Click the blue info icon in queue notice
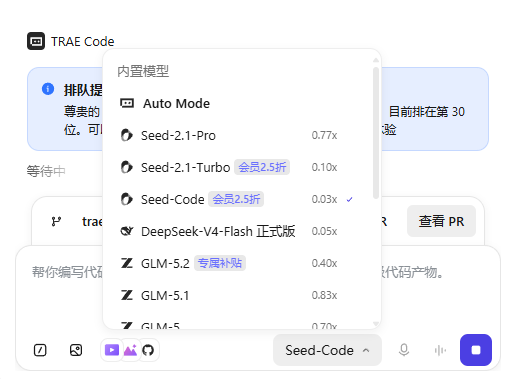510x379 pixels. [x=48, y=89]
